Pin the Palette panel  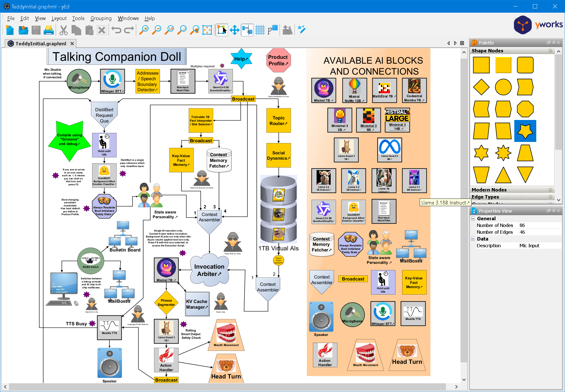(554, 43)
